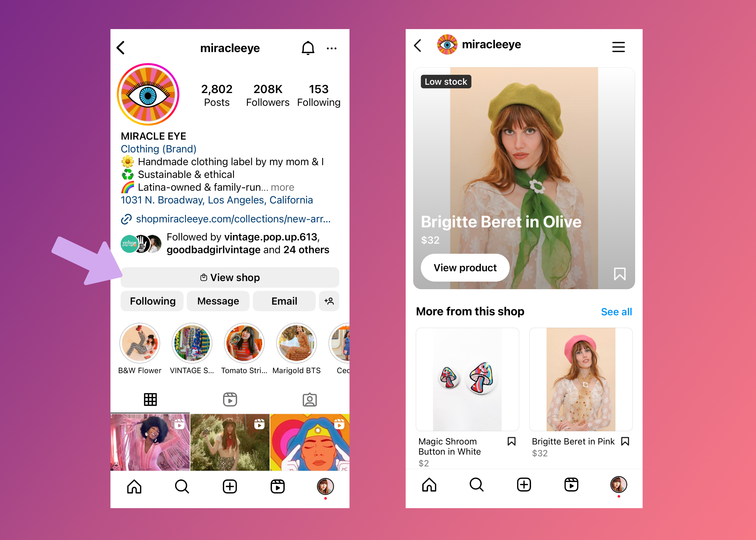Tap the Low stock label badge
756x540 pixels.
point(445,82)
